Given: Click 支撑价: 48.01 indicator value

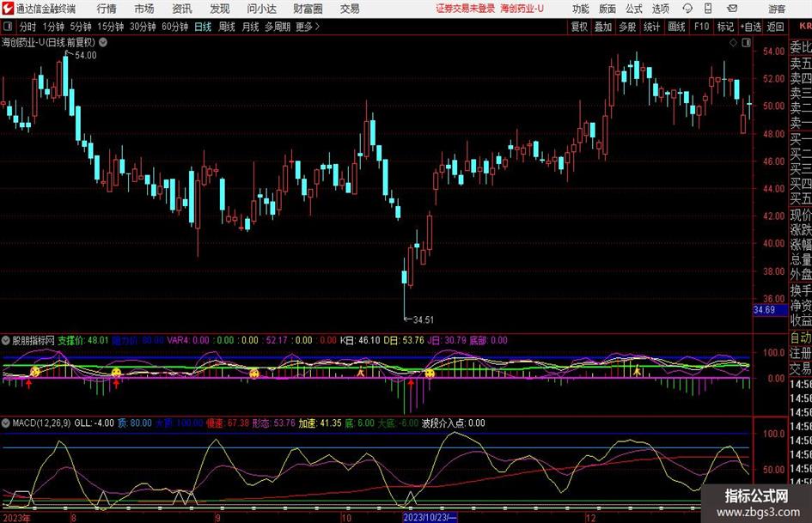Looking at the screenshot, I should click(x=82, y=340).
